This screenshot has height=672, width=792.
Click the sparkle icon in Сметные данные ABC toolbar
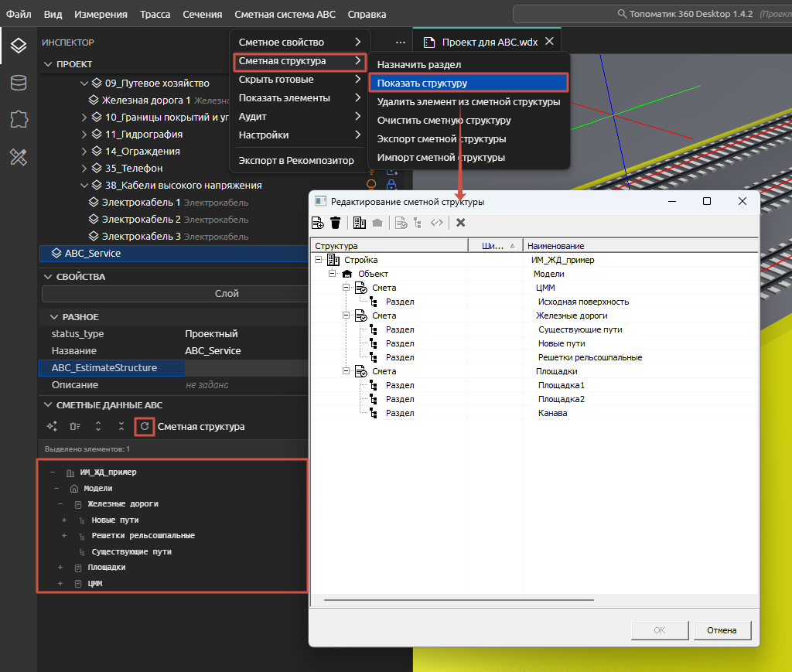[x=52, y=426]
